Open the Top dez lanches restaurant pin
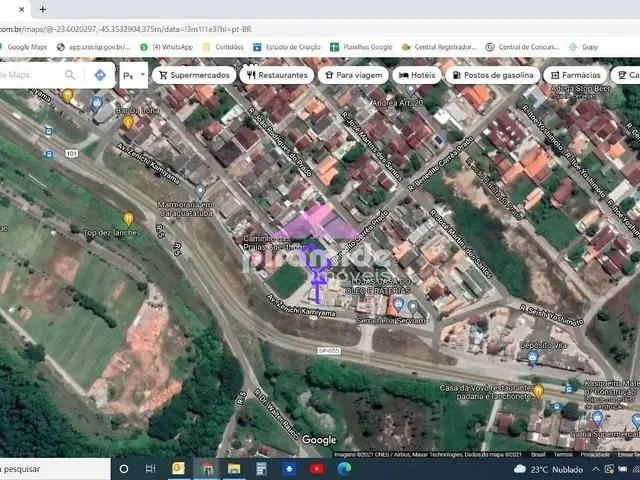The height and width of the screenshot is (480, 640). tap(128, 219)
